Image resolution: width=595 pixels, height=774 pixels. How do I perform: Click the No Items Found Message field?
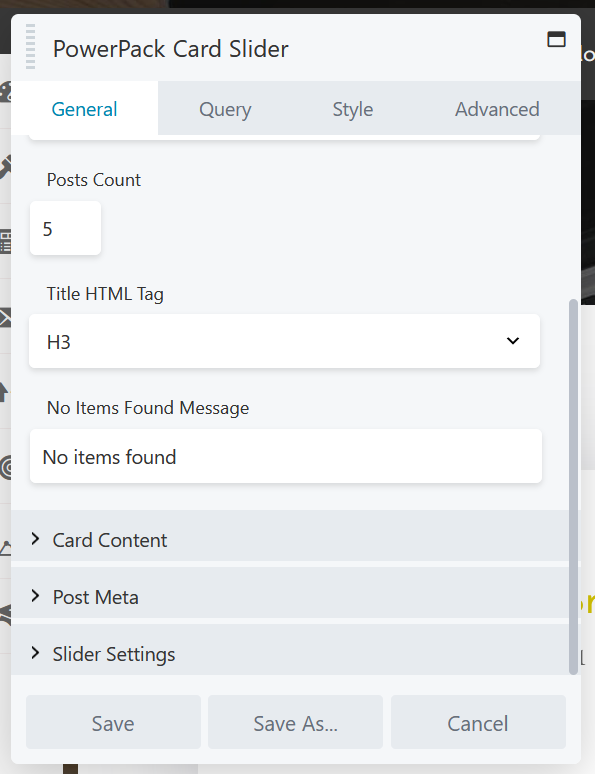point(286,456)
